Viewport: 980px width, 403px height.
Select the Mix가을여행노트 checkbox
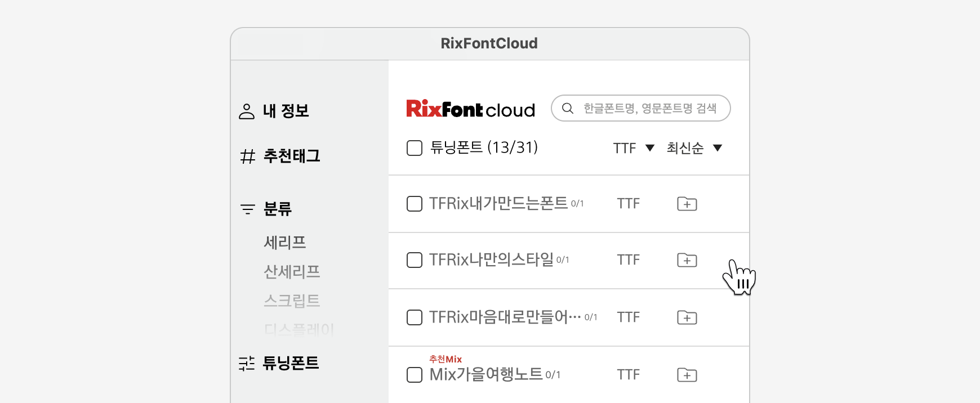[415, 375]
